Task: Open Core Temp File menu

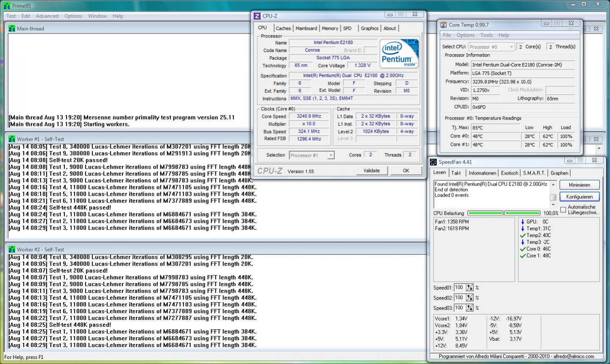Action: pos(447,35)
